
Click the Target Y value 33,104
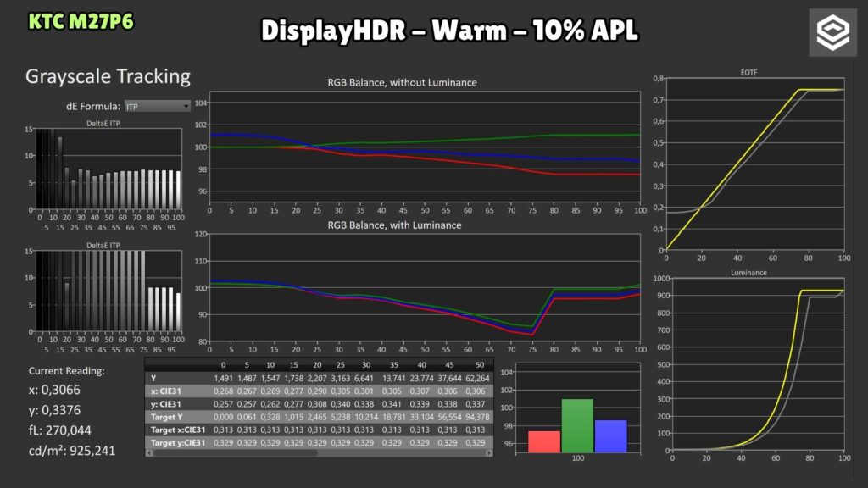click(x=422, y=417)
